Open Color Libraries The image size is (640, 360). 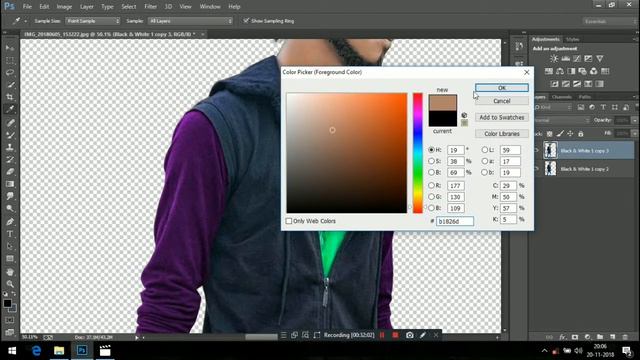pos(502,133)
